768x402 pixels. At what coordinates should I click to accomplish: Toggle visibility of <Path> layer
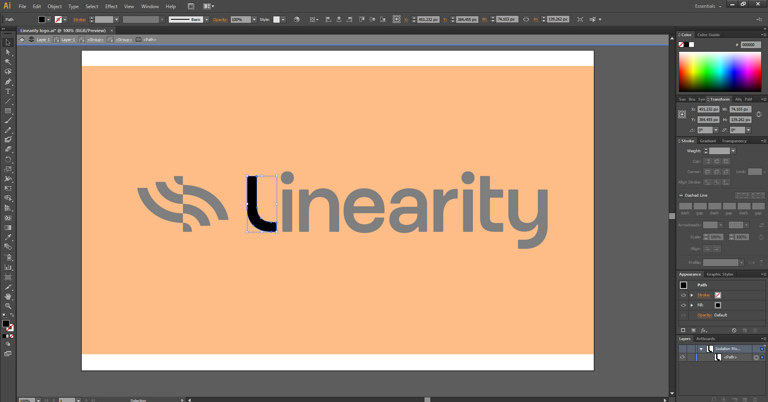682,357
